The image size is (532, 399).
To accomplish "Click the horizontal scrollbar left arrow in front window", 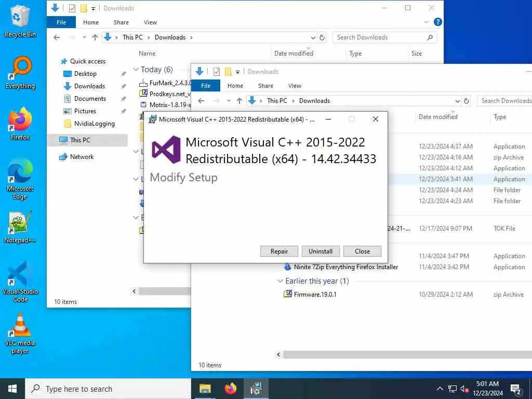I will [278, 354].
